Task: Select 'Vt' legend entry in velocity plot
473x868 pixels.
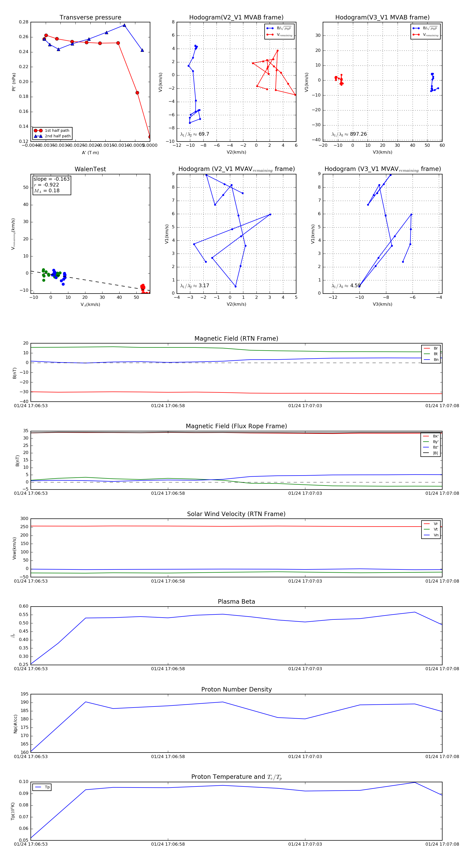Action: [x=431, y=529]
